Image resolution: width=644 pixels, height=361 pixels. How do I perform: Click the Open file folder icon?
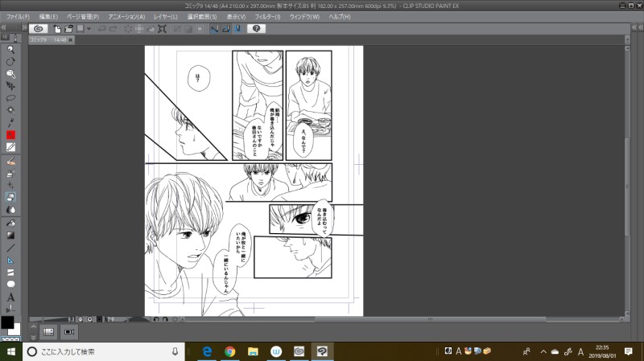pos(68,29)
